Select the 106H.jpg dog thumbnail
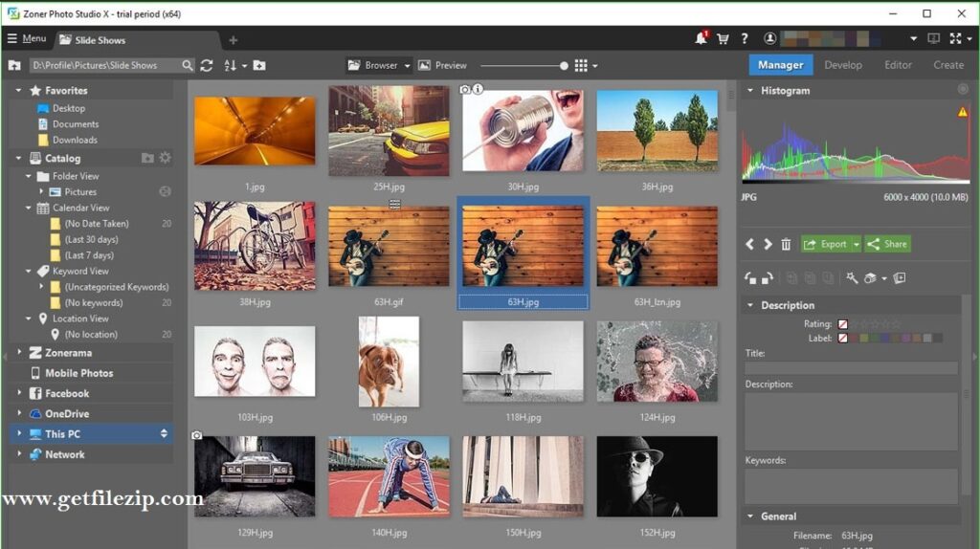This screenshot has width=980, height=549. click(389, 362)
